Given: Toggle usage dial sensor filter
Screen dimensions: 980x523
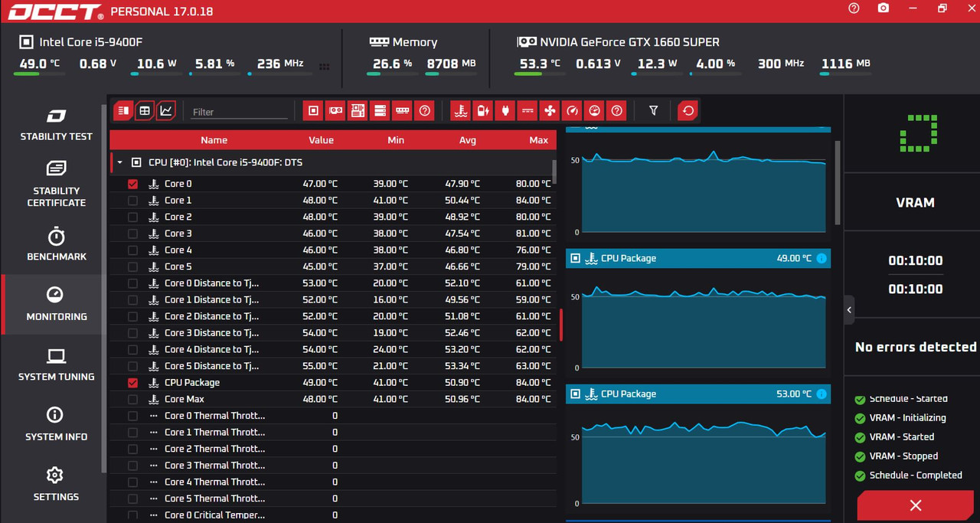Looking at the screenshot, I should (594, 111).
